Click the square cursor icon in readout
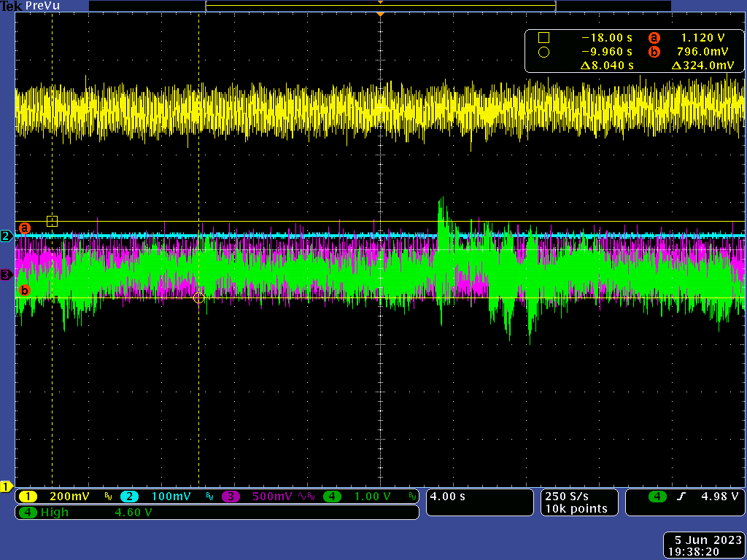The width and height of the screenshot is (747, 560). click(x=543, y=38)
